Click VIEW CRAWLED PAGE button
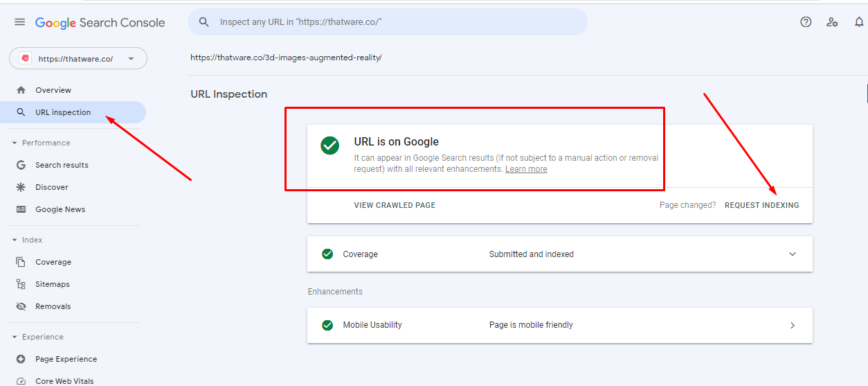Screen dimensions: 868x386 (395, 205)
